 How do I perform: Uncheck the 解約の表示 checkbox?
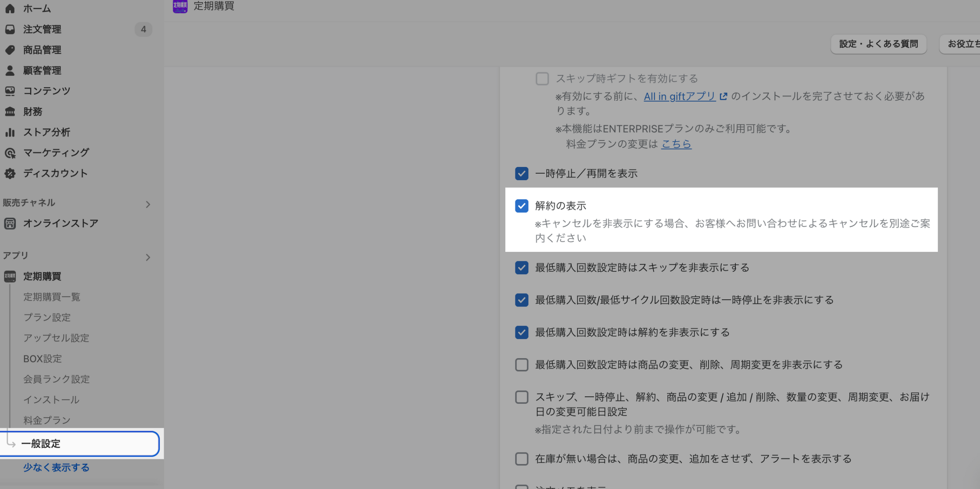coord(521,206)
